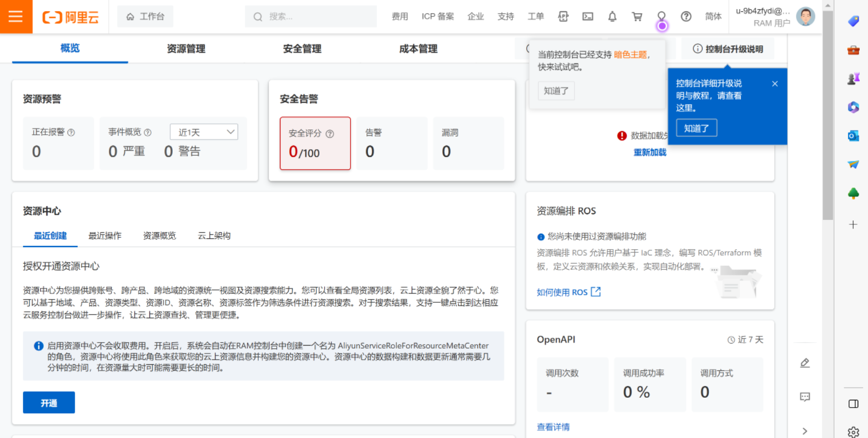Click the 调用成功率 0 % value
Image resolution: width=868 pixels, height=438 pixels.
tap(637, 392)
